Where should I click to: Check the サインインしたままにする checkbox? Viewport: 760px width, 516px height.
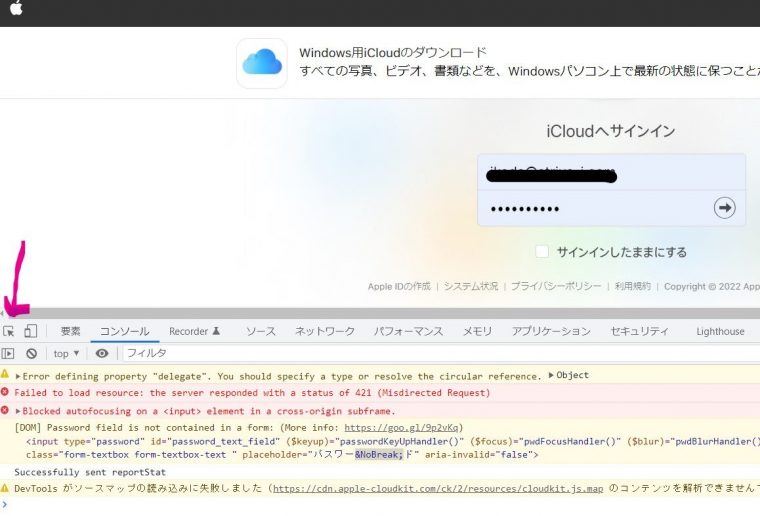click(x=541, y=251)
